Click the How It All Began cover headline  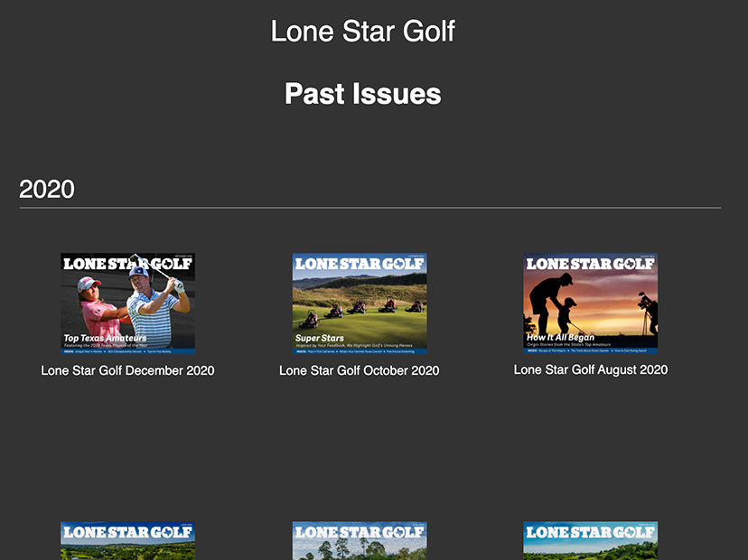click(560, 337)
